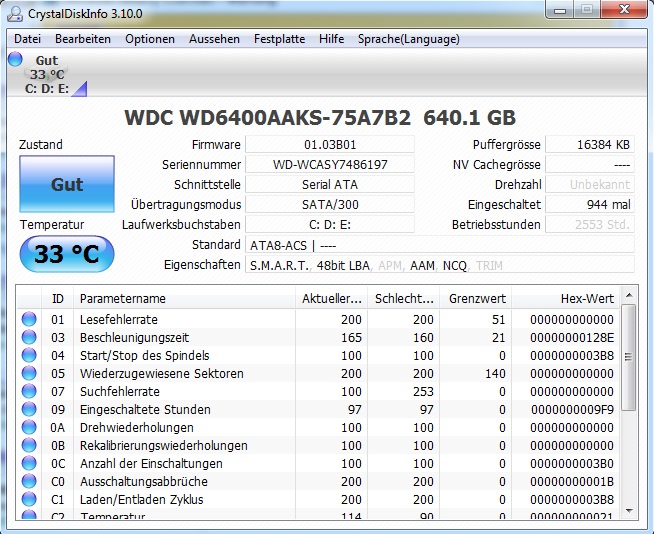Click the Eigenschaften features field
This screenshot has width=654, height=534.
(440, 265)
